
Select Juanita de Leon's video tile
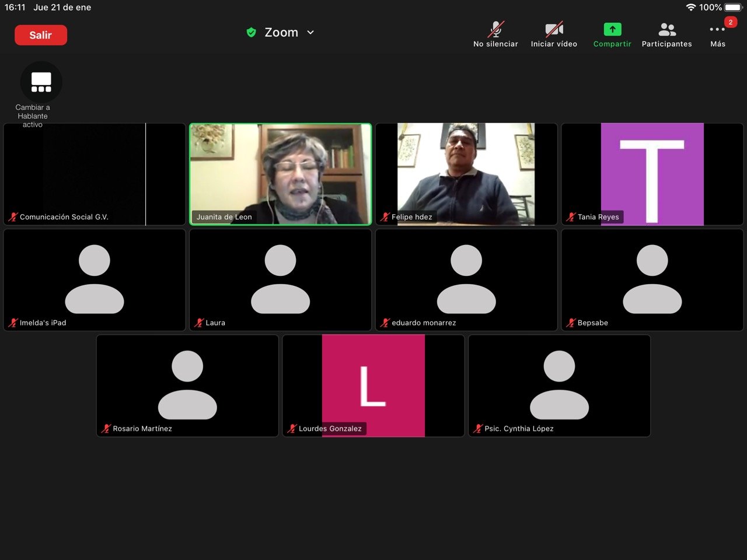pyautogui.click(x=281, y=174)
